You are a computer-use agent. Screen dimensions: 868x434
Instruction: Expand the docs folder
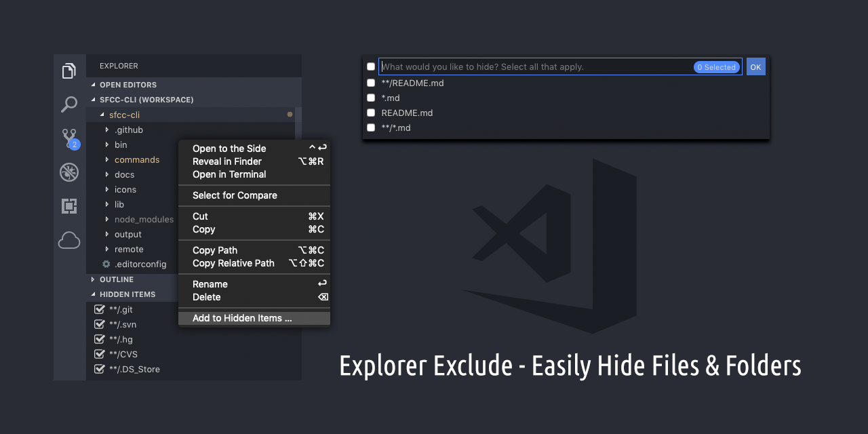[107, 174]
